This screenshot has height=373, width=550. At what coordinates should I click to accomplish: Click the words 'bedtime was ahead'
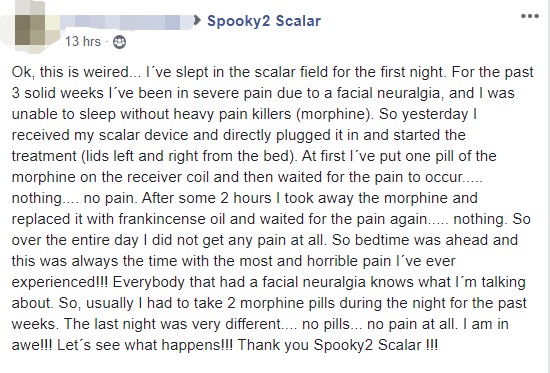(422, 240)
